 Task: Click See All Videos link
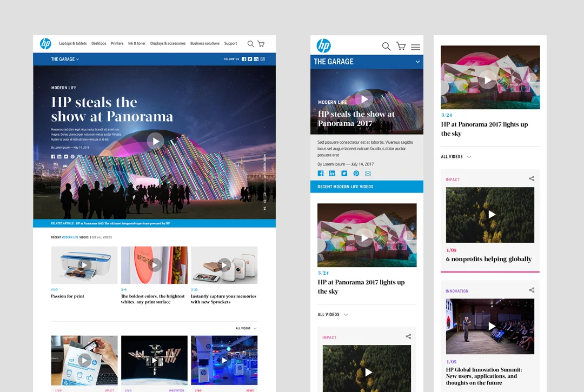pyautogui.click(x=102, y=237)
